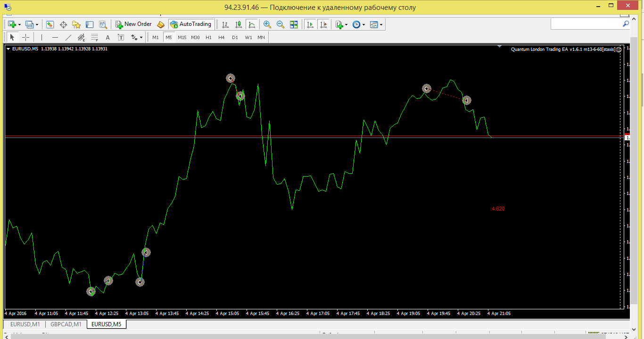Select the text label tool
Viewport: 644px width, 339px height.
[121, 37]
